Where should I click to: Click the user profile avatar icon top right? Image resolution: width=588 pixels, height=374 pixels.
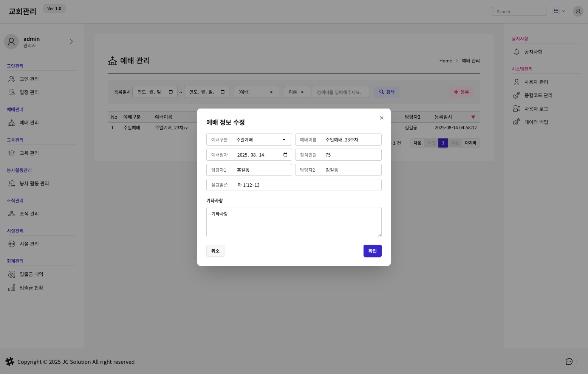pos(578,11)
